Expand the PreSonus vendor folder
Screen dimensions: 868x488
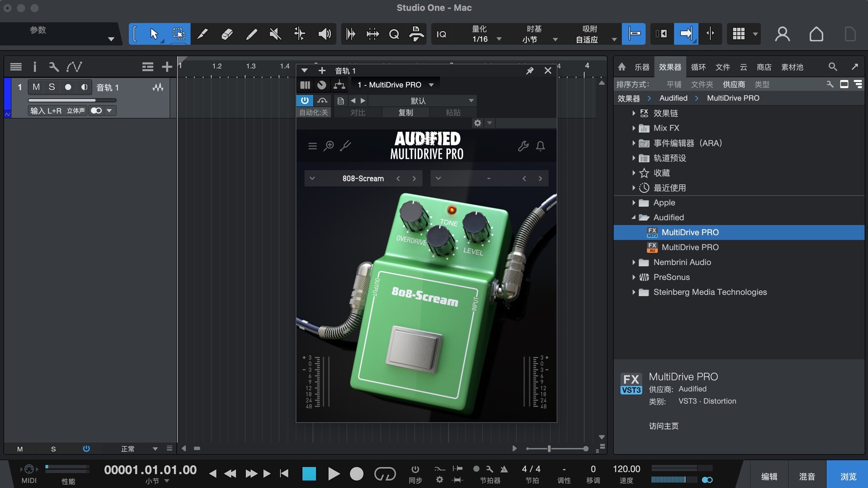click(634, 277)
